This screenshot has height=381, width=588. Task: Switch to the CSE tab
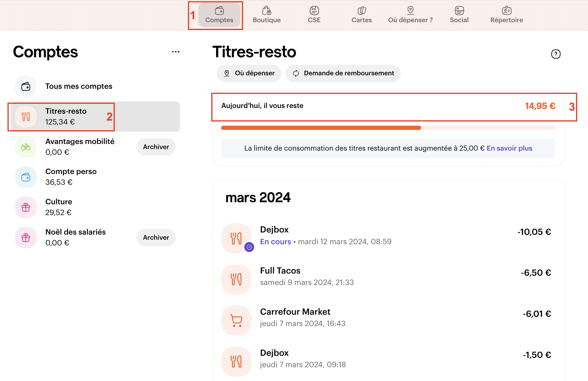[x=314, y=15]
